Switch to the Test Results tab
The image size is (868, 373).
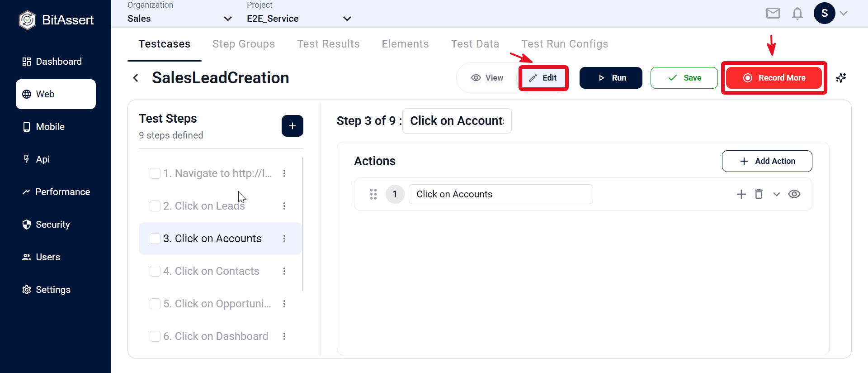328,44
